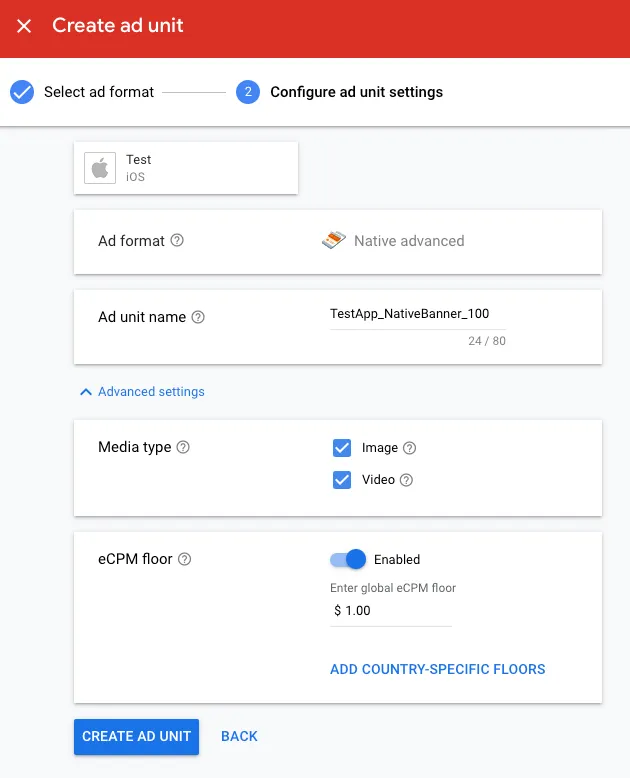Open Add country-specific floors
Viewport: 630px width, 778px height.
[x=438, y=669]
